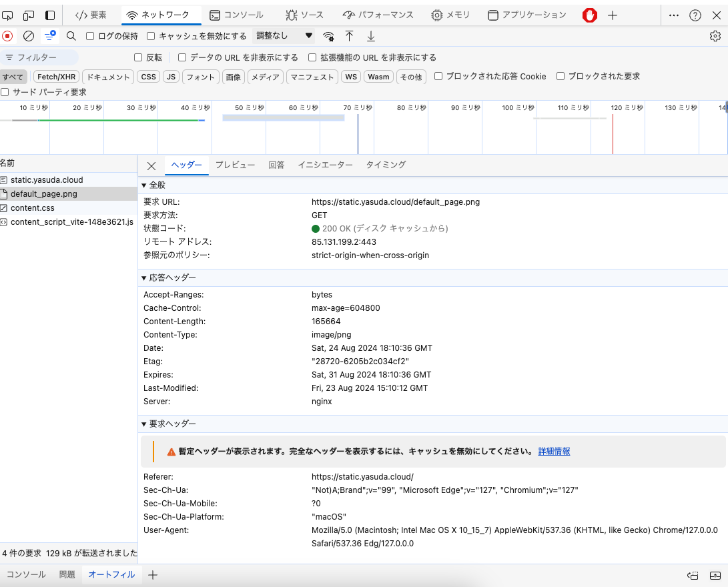Open the プレビュー tab

235,165
